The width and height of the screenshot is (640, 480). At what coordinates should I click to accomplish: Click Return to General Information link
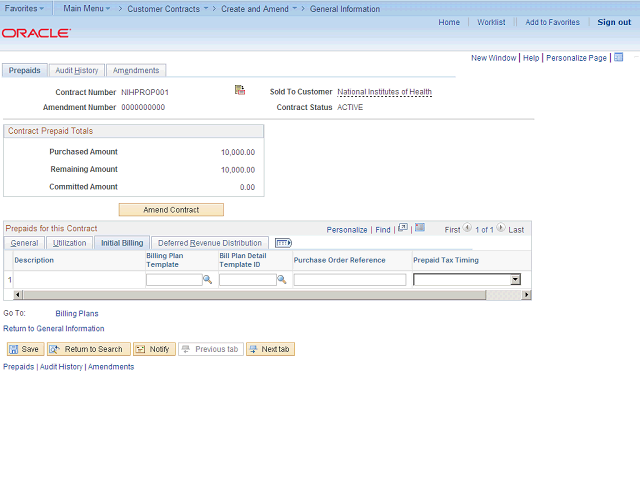53,329
